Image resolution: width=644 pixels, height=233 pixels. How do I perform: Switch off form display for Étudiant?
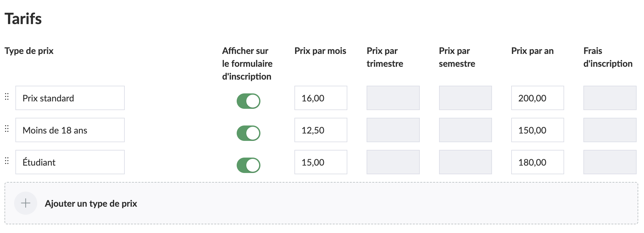point(248,165)
